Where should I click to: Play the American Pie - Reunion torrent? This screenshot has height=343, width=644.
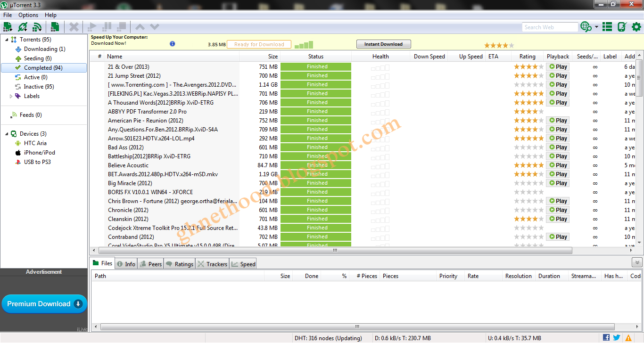coord(558,121)
